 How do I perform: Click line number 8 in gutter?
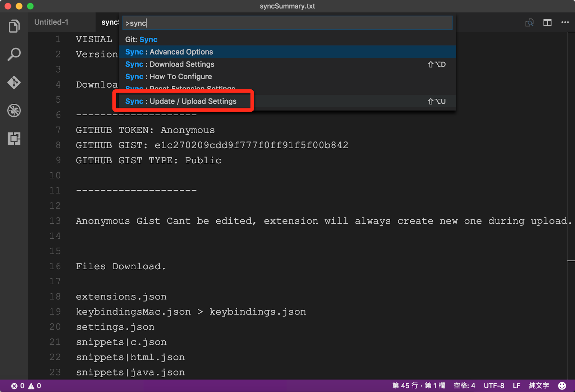click(x=58, y=145)
